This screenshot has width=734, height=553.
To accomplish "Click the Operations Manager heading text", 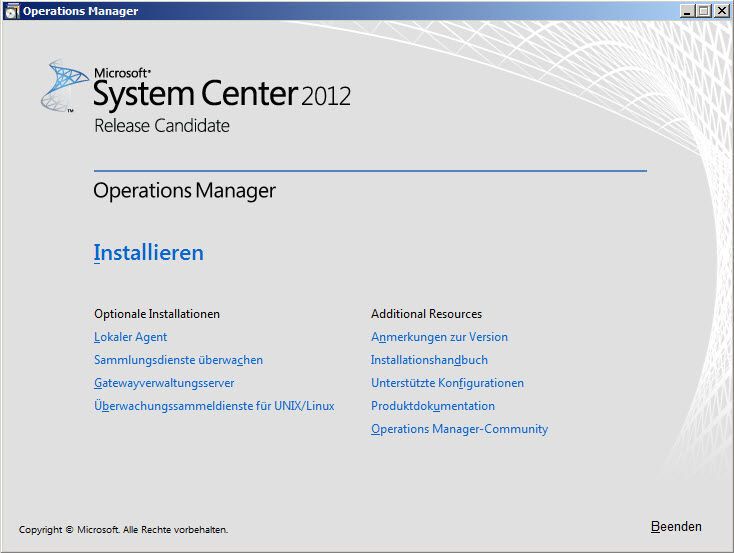I will coord(184,191).
